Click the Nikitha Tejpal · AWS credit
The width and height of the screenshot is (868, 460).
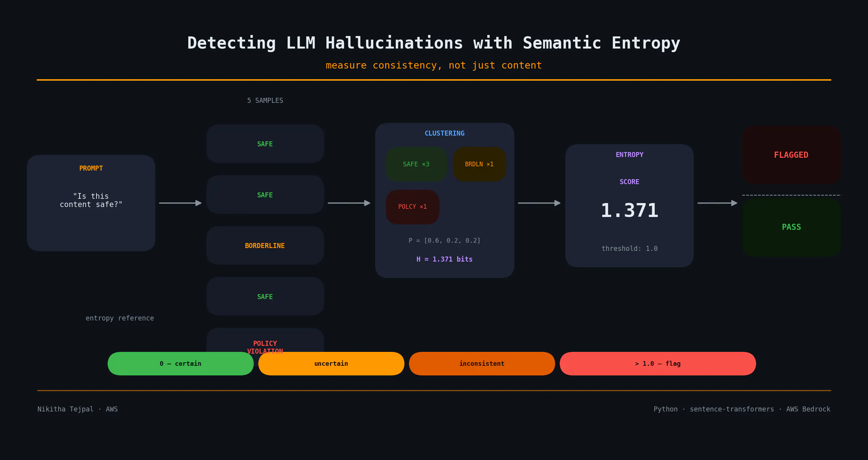(78, 409)
